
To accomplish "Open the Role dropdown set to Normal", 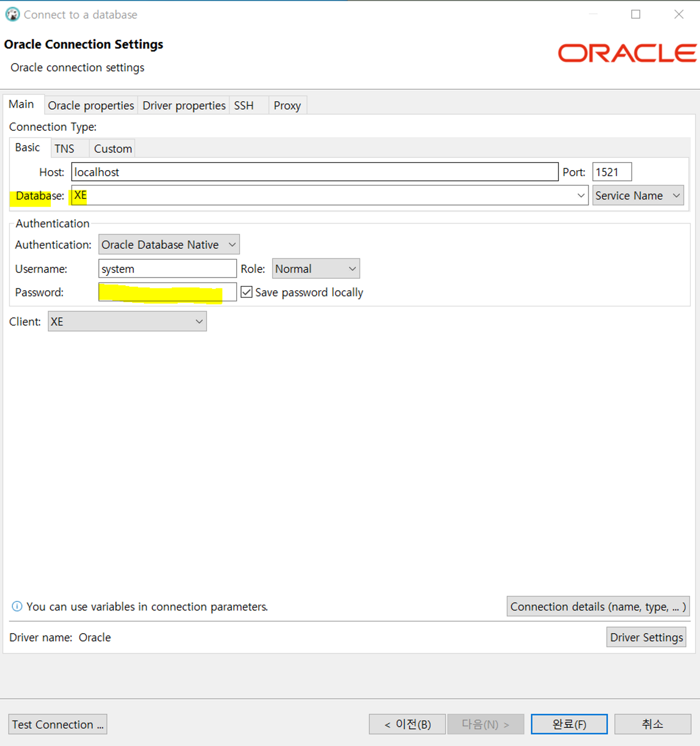I will (x=316, y=269).
